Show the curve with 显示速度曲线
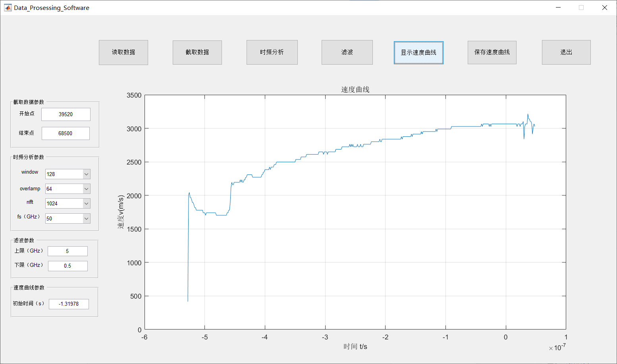The height and width of the screenshot is (364, 617). coord(418,53)
